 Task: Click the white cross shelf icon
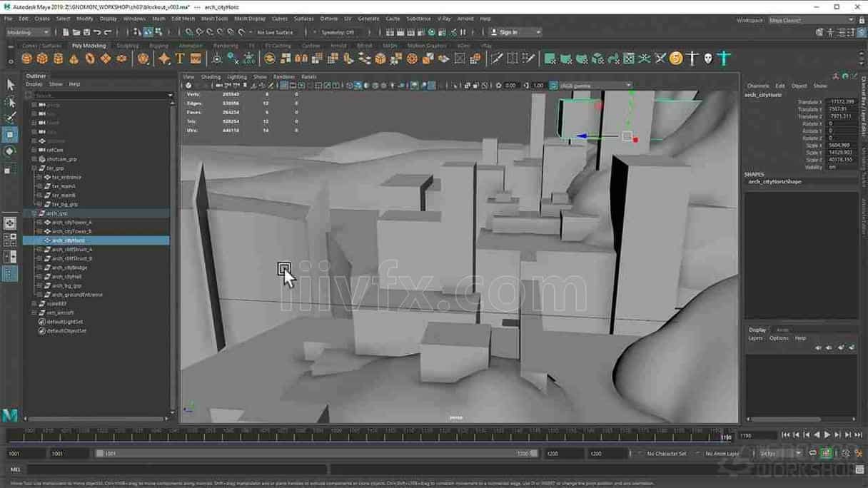[x=692, y=59]
